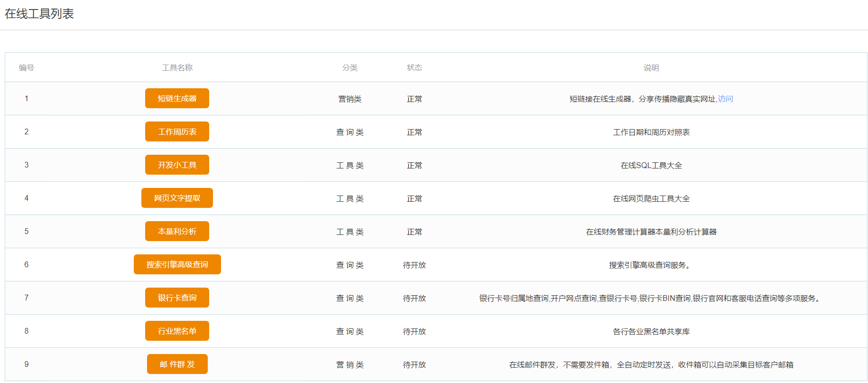This screenshot has width=868, height=383.
Task: Click 营销类 category in the 短链生成器 row
Action: (x=350, y=99)
